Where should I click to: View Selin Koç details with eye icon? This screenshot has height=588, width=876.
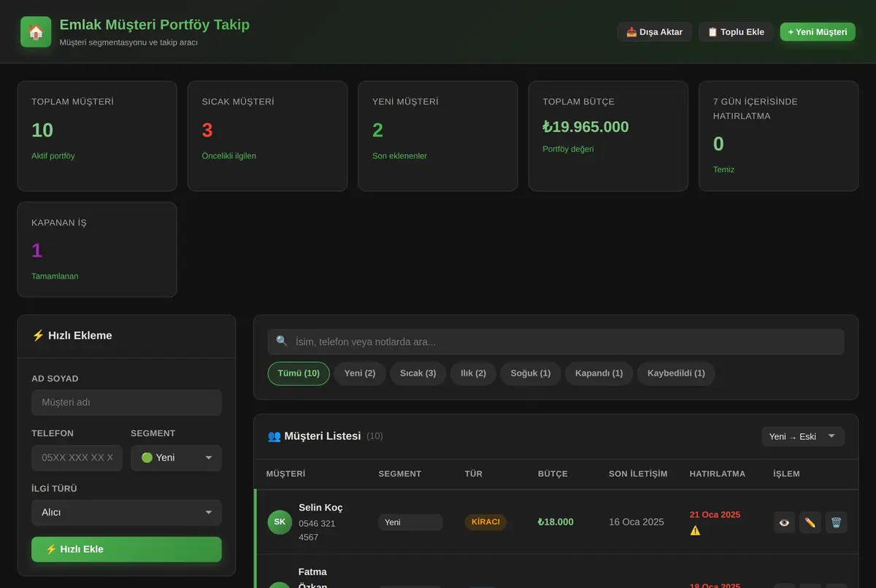pyautogui.click(x=784, y=522)
